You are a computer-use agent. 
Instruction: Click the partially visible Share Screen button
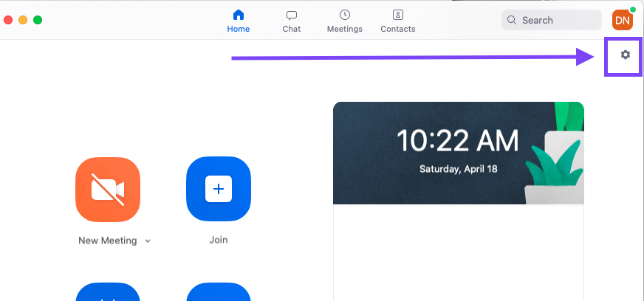[218, 291]
